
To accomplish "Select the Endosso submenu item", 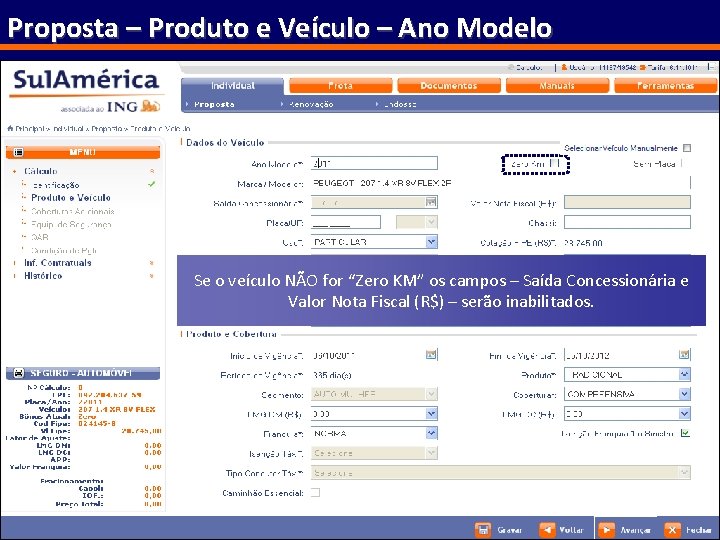I will [400, 104].
